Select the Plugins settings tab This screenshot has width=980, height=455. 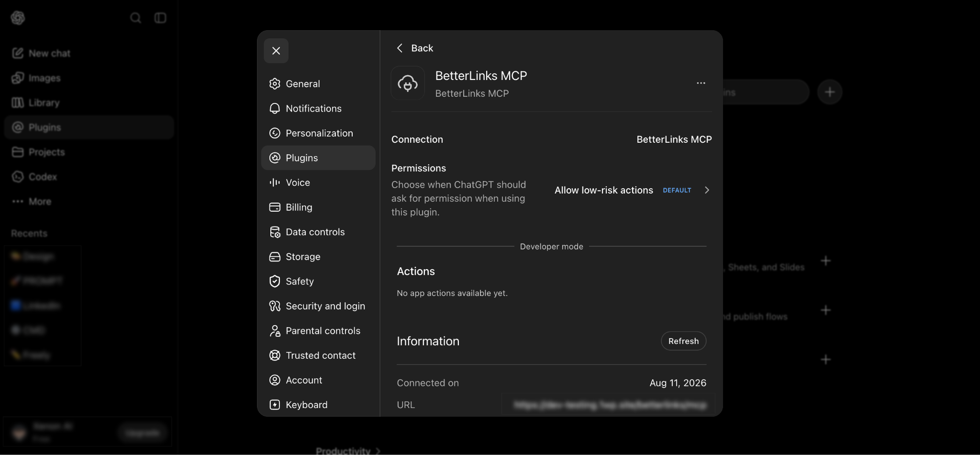coord(318,158)
